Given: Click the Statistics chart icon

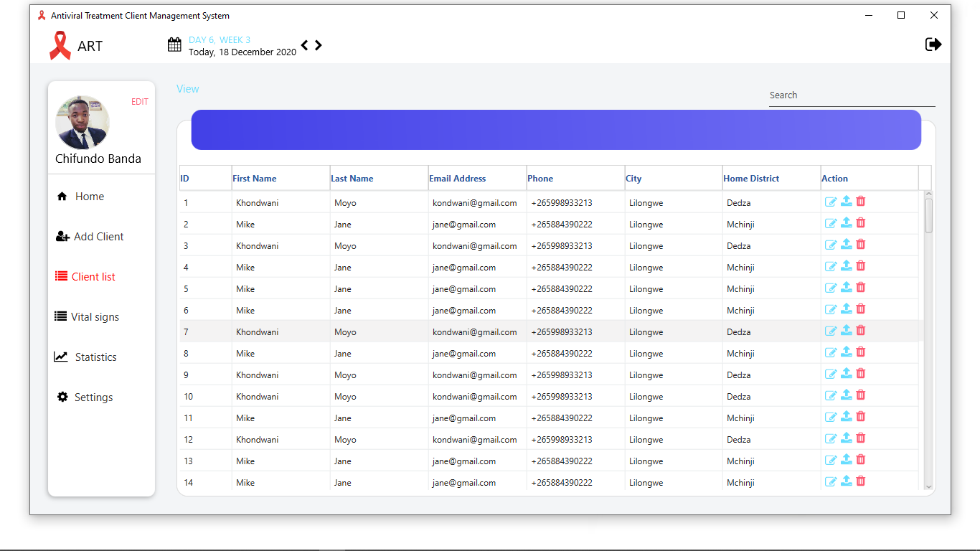Looking at the screenshot, I should click(63, 357).
